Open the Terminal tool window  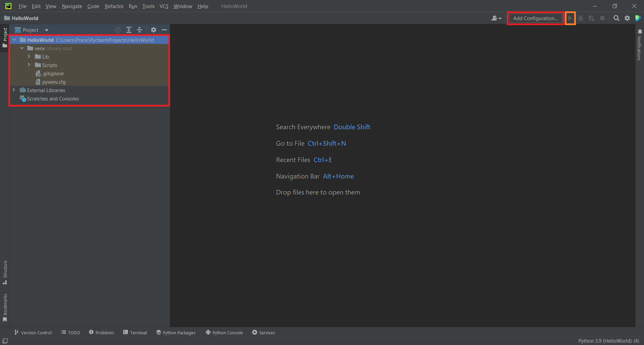[135, 332]
